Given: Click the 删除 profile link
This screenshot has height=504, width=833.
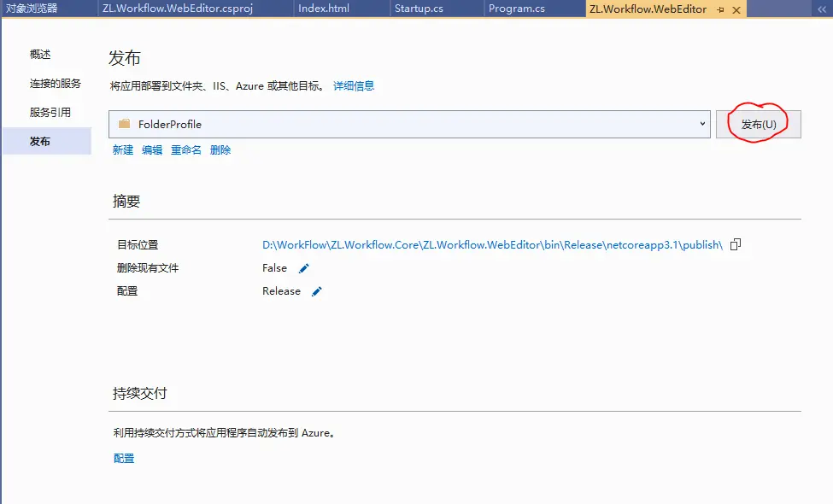Looking at the screenshot, I should tap(220, 150).
